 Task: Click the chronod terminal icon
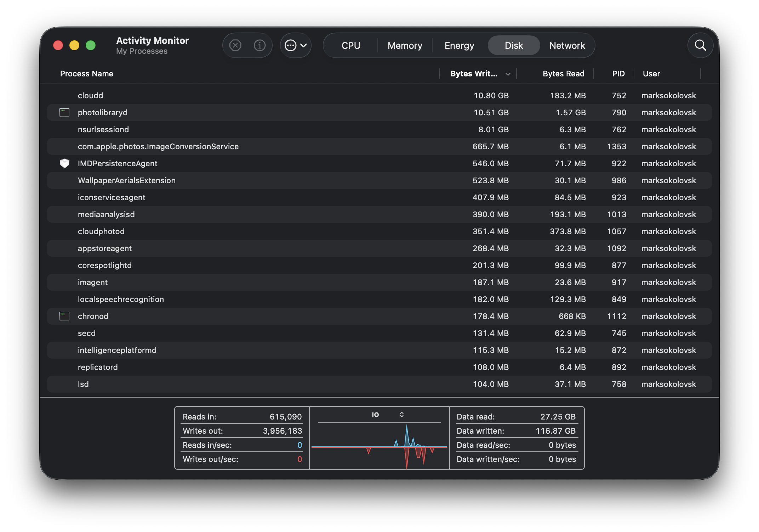click(64, 316)
